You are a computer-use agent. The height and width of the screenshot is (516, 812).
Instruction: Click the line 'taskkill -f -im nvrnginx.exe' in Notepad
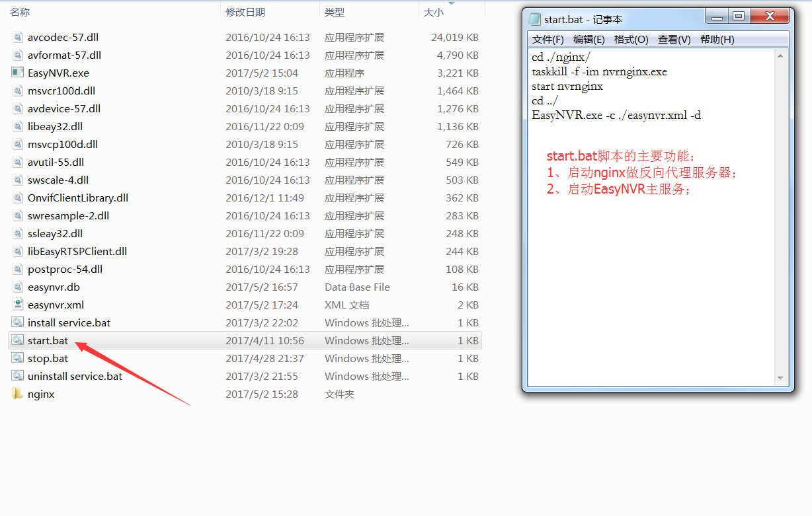coord(599,71)
